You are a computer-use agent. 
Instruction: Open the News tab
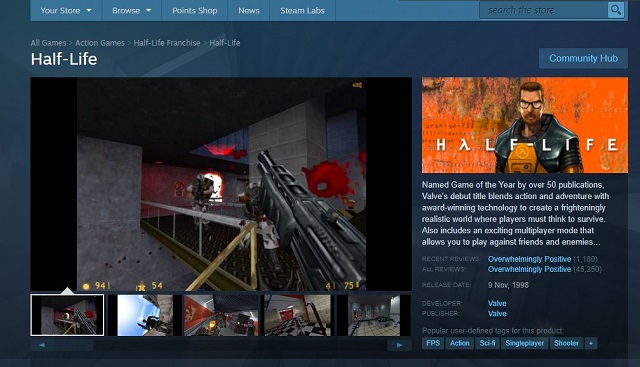click(249, 11)
